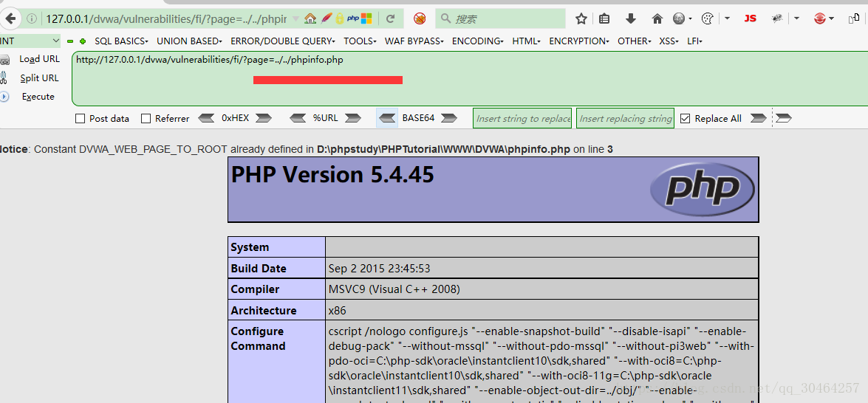Select the copy-pages icon at toolbar end

pos(854,18)
